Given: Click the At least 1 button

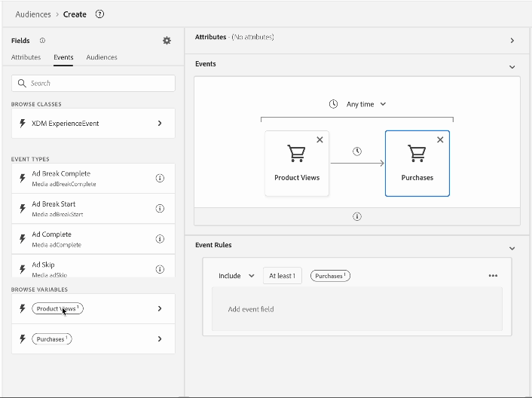Looking at the screenshot, I should (x=283, y=276).
